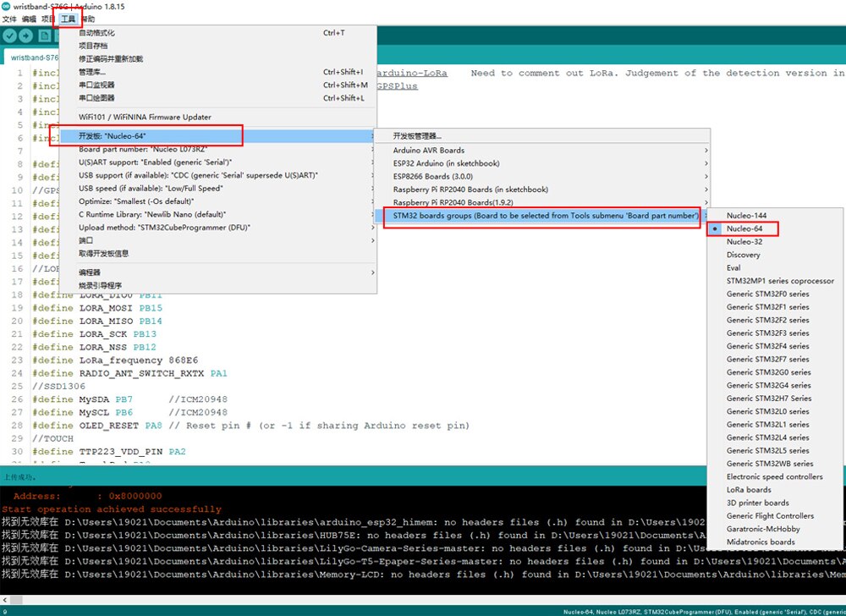Image resolution: width=846 pixels, height=616 pixels.
Task: Choose Nucleo-144 board group
Action: click(746, 216)
